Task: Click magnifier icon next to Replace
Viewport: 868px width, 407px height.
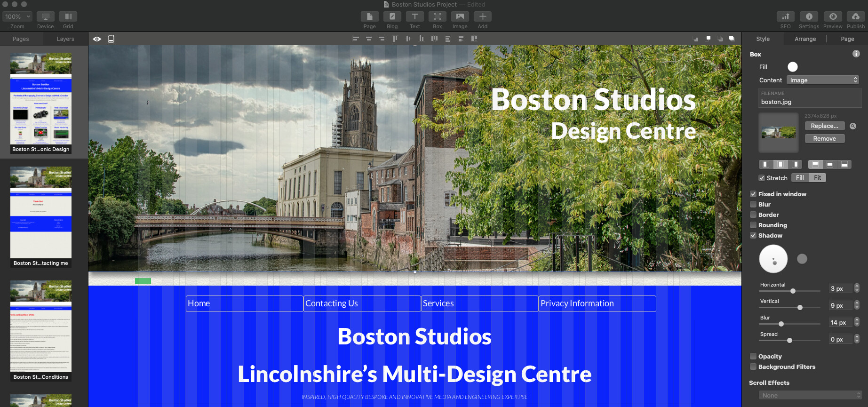Action: point(853,126)
